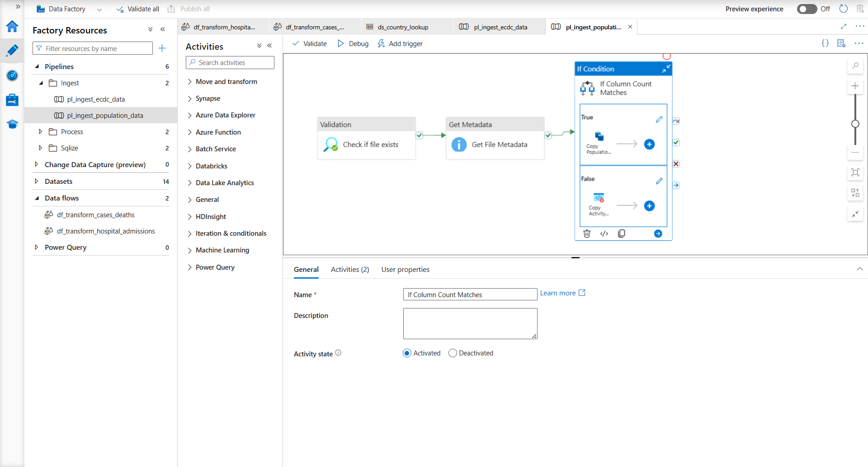Add output from If Condition arrow

pos(658,233)
